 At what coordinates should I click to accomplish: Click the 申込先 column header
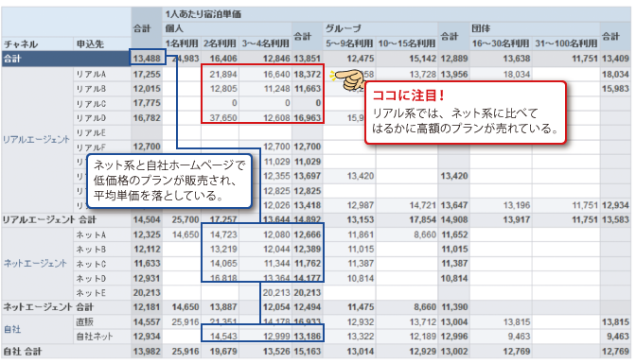(x=91, y=43)
